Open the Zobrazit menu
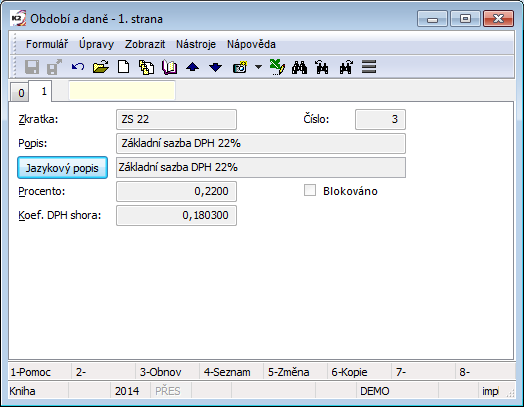 (x=145, y=44)
